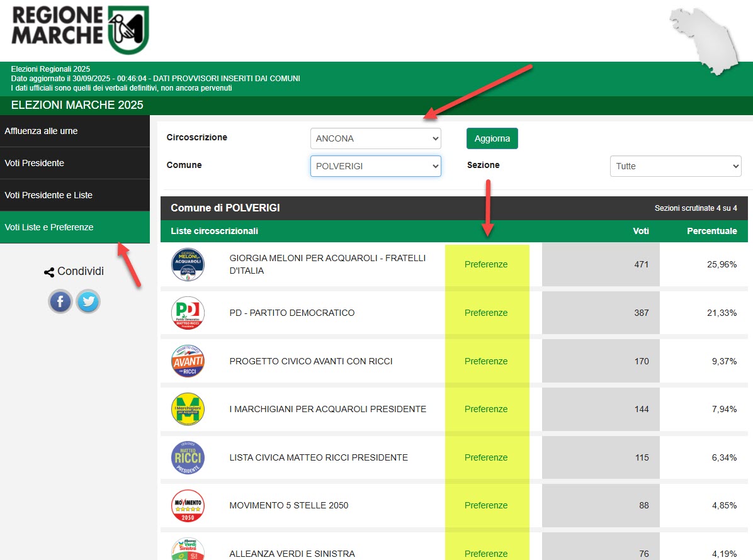This screenshot has width=753, height=560.
Task: Share on Twitter icon
Action: click(88, 302)
